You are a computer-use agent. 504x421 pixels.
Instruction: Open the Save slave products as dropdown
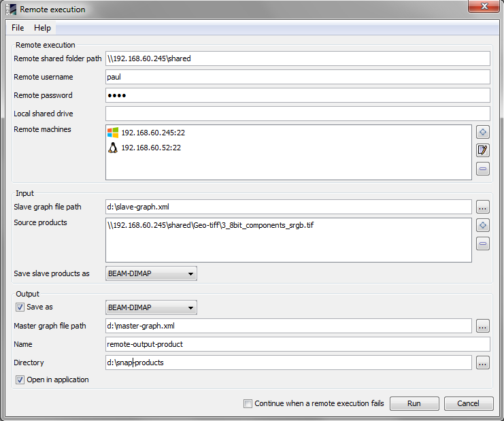(x=151, y=274)
